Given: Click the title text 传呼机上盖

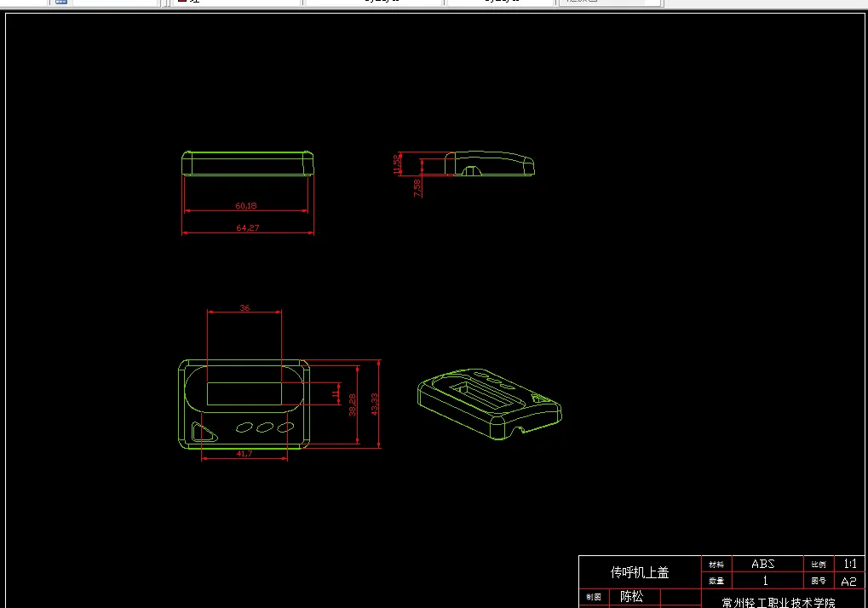Looking at the screenshot, I should [x=640, y=572].
